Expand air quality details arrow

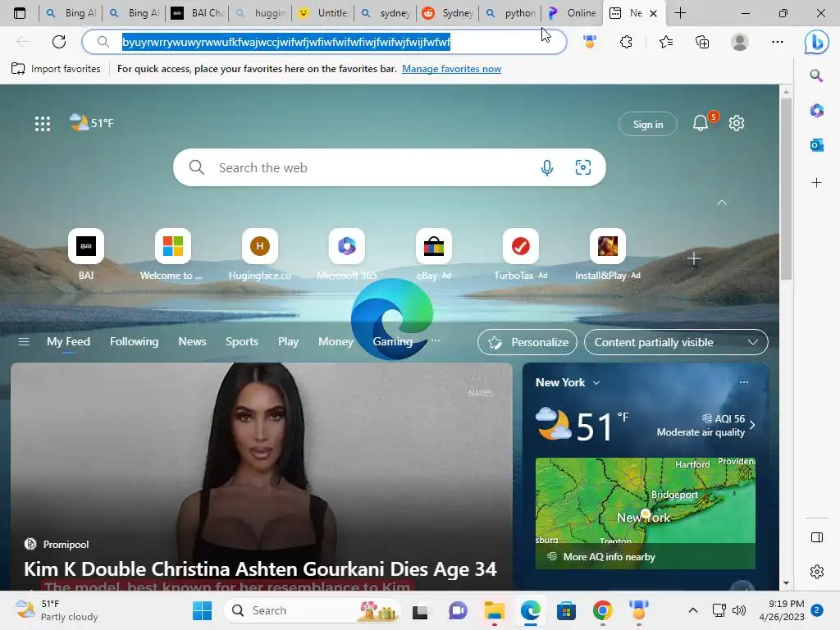pyautogui.click(x=752, y=426)
